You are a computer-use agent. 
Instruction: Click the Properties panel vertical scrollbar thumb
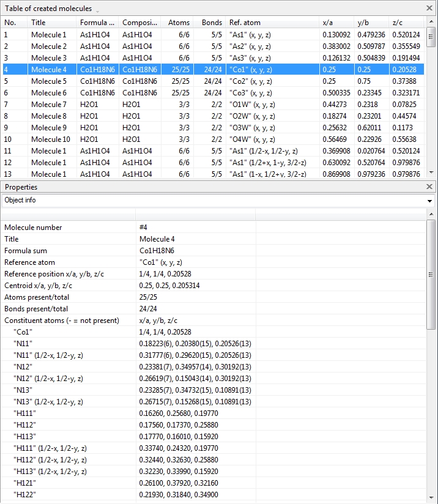(x=431, y=275)
